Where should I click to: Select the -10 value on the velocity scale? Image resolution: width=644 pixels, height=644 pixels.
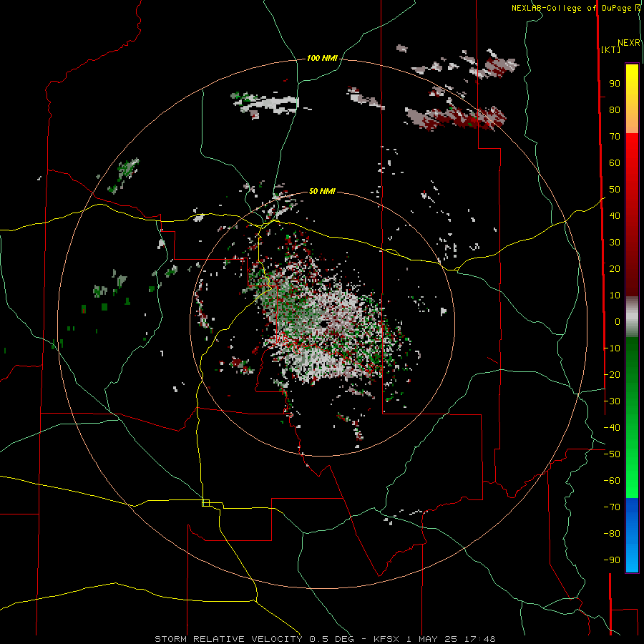612,348
